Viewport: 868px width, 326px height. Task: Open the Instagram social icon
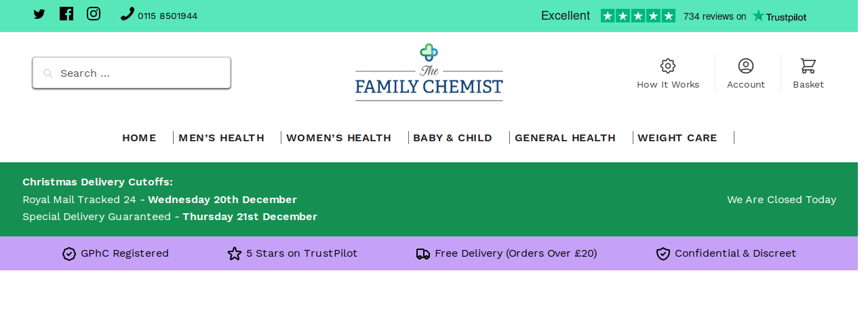click(94, 14)
